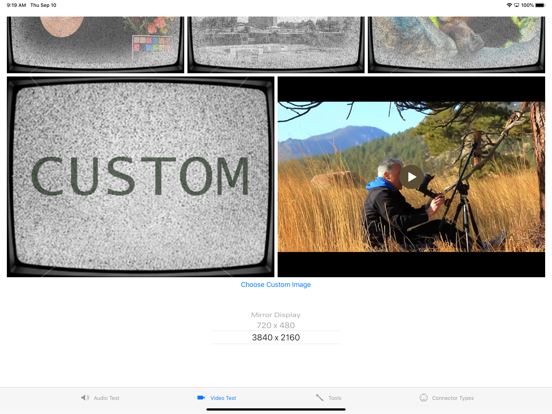Viewport: 552px width, 414px height.
Task: Switch to the Video Test tab
Action: [x=217, y=398]
